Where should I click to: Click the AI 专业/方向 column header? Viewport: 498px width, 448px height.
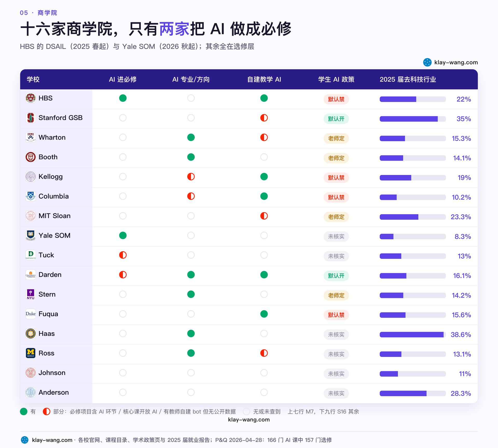(x=191, y=79)
